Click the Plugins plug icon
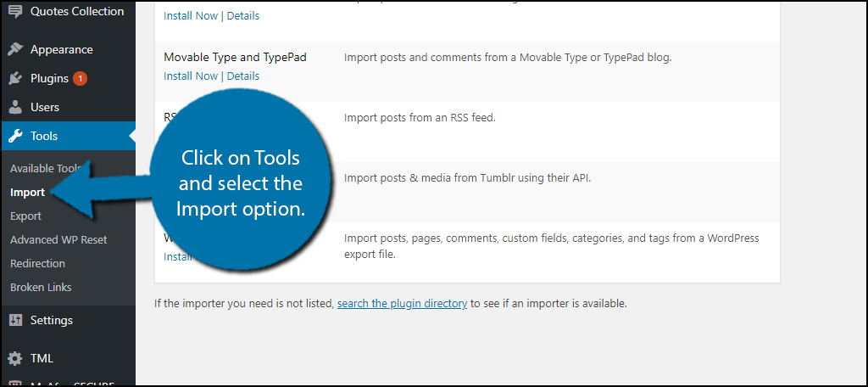 (x=15, y=78)
